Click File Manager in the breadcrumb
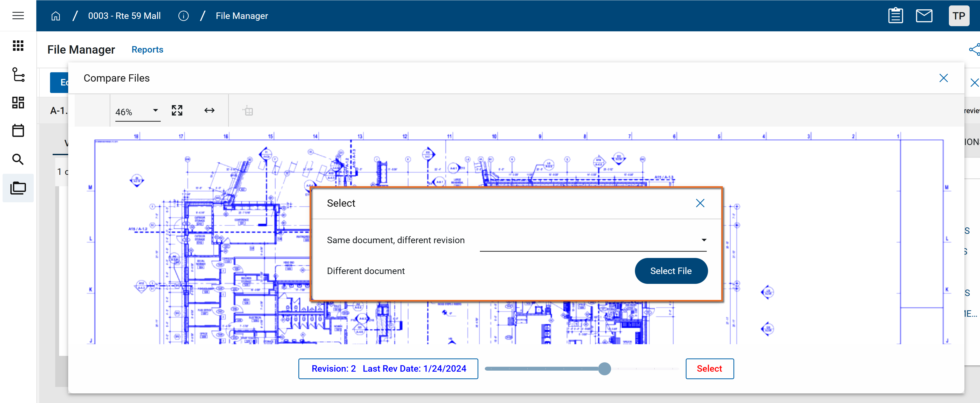Image resolution: width=980 pixels, height=403 pixels. tap(242, 16)
